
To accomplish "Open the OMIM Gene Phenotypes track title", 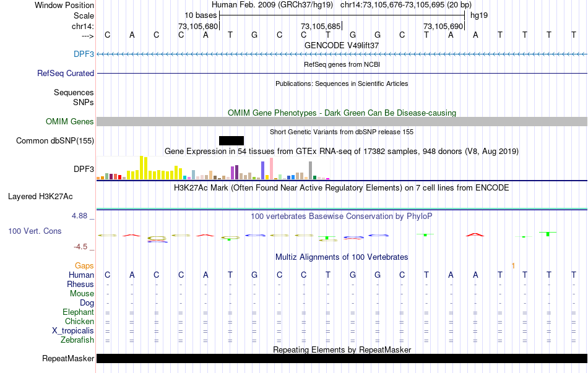I will (342, 113).
